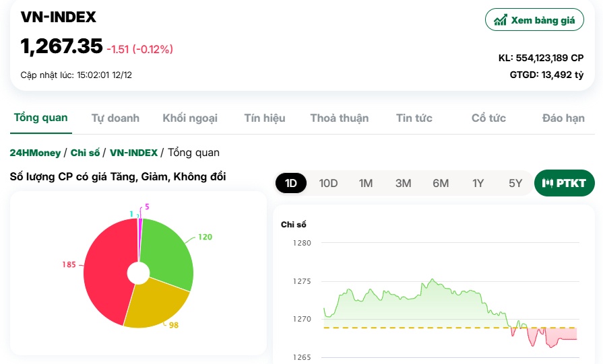Screen dimensions: 603x364
Task: Open the Tín hiệu tab
Action: 265,118
